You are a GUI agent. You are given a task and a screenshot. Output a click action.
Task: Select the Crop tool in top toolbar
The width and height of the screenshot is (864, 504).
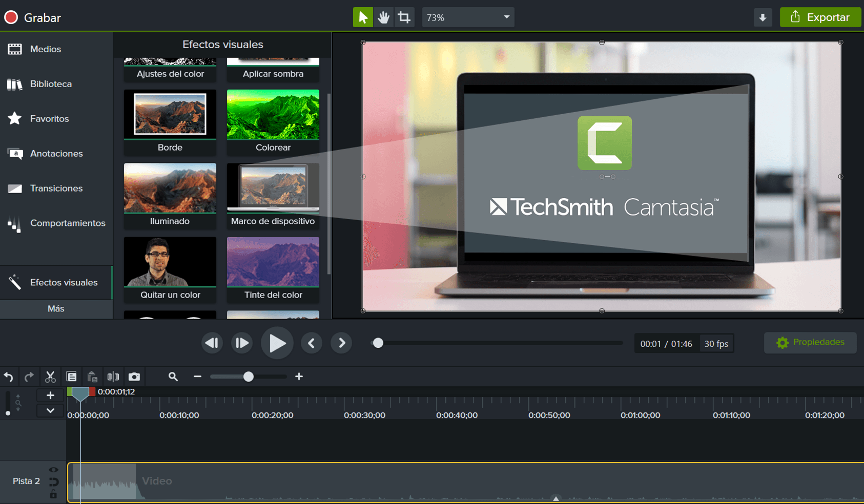[x=404, y=17]
